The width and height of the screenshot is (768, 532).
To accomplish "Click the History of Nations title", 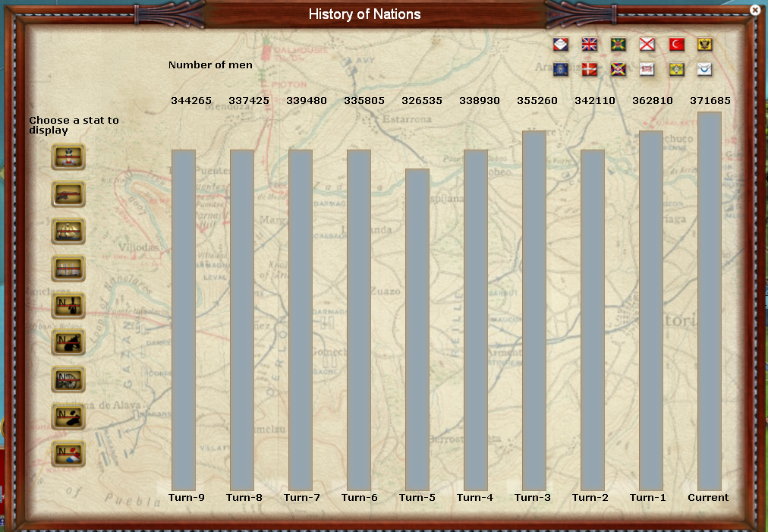I will tap(364, 14).
